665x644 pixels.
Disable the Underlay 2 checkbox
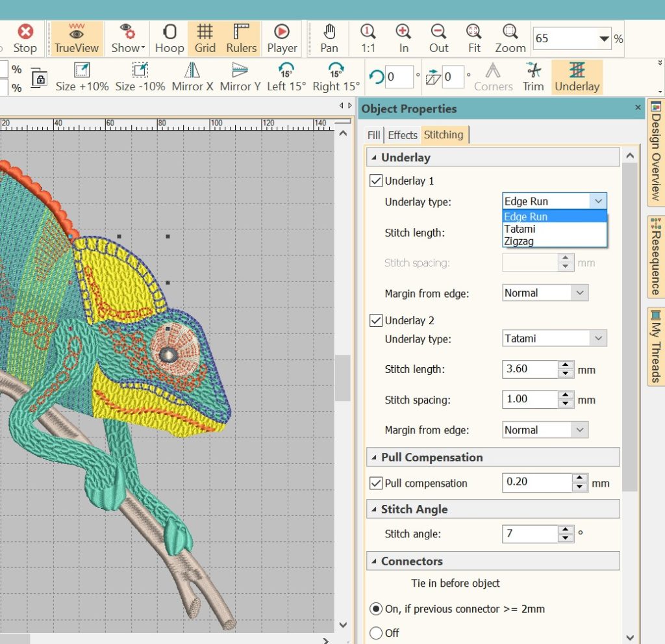pos(375,320)
